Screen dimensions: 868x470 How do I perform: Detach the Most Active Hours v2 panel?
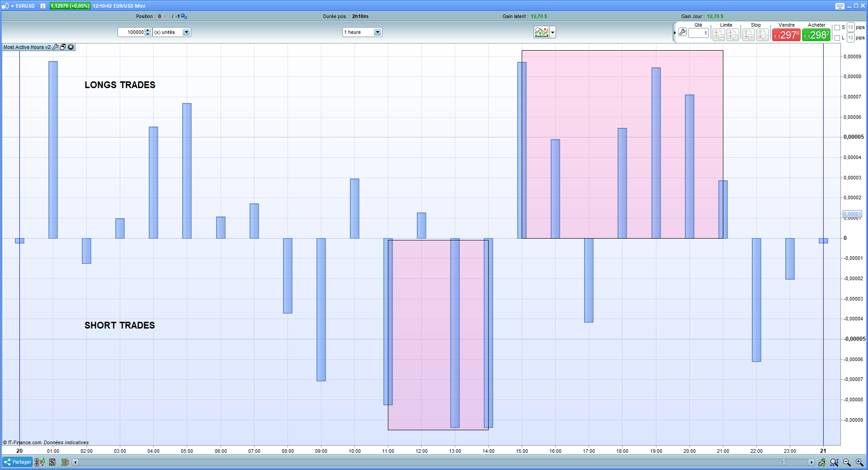pos(63,47)
